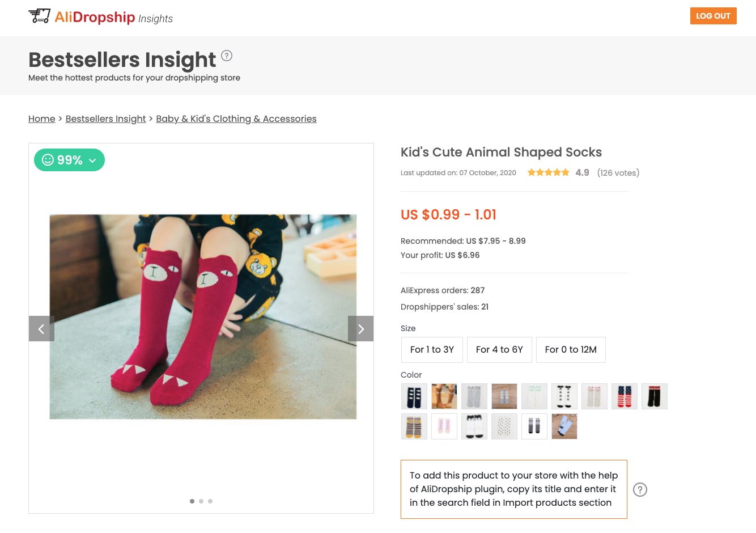Viewport: 756px width, 533px height.
Task: Show the previous product image
Action: (x=41, y=329)
